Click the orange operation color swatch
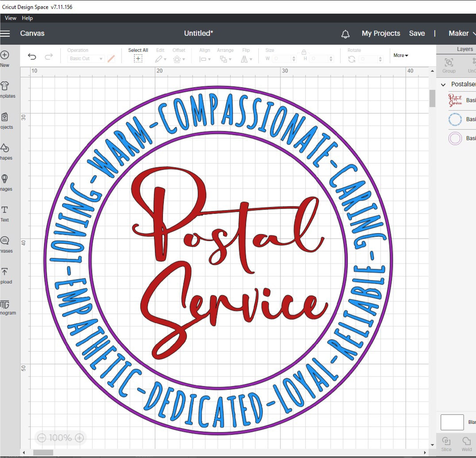The width and height of the screenshot is (476, 458). [x=111, y=59]
